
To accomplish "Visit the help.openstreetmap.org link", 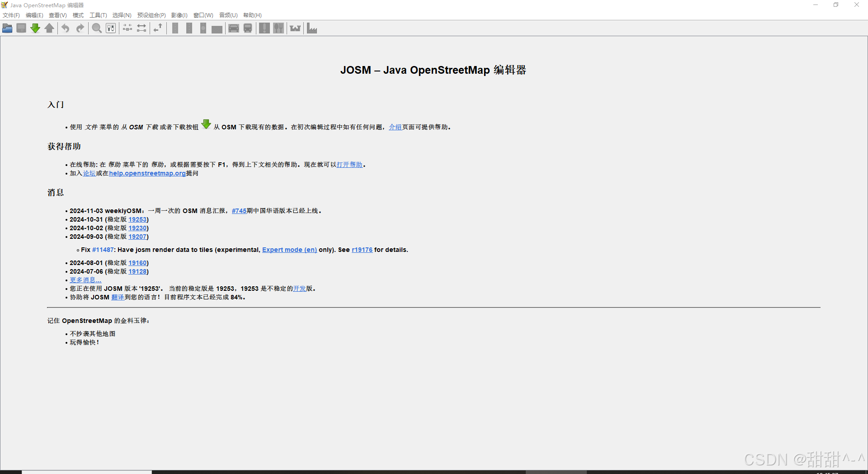I will [x=147, y=173].
